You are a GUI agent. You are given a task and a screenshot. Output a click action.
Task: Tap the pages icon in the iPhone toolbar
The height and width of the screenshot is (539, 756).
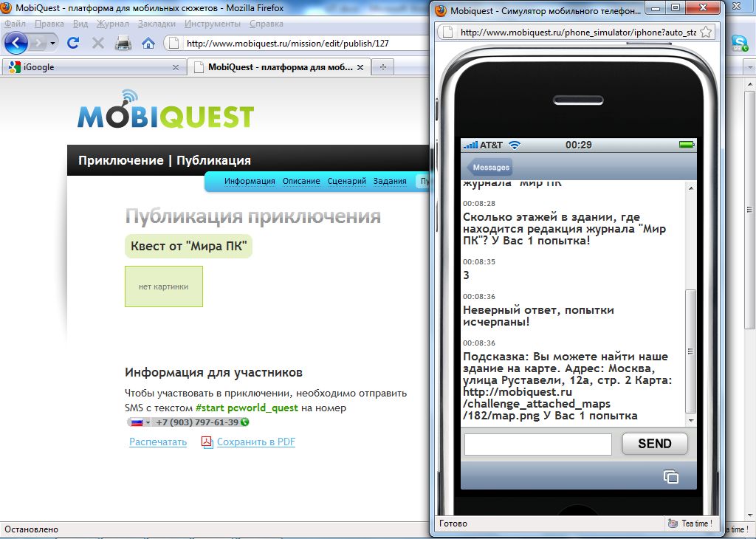click(670, 476)
